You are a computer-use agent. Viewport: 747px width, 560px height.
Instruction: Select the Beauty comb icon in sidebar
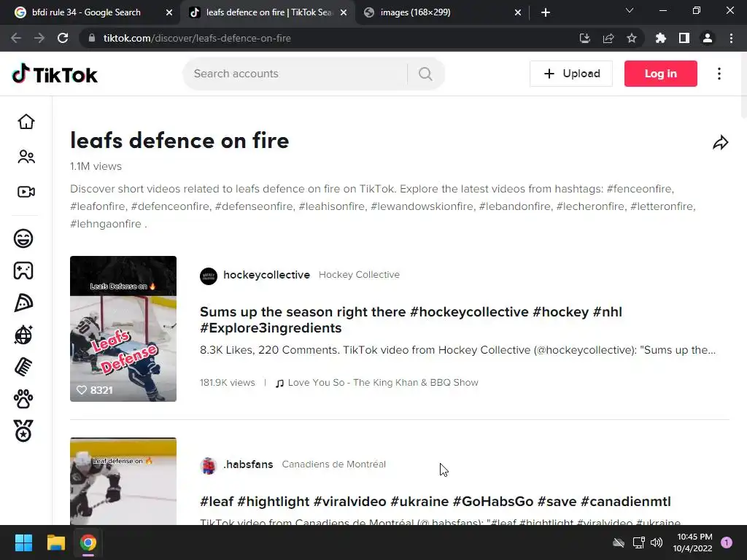click(x=23, y=367)
